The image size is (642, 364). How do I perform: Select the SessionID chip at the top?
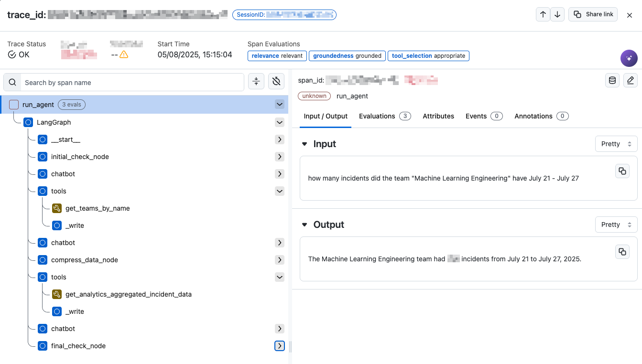tap(284, 14)
